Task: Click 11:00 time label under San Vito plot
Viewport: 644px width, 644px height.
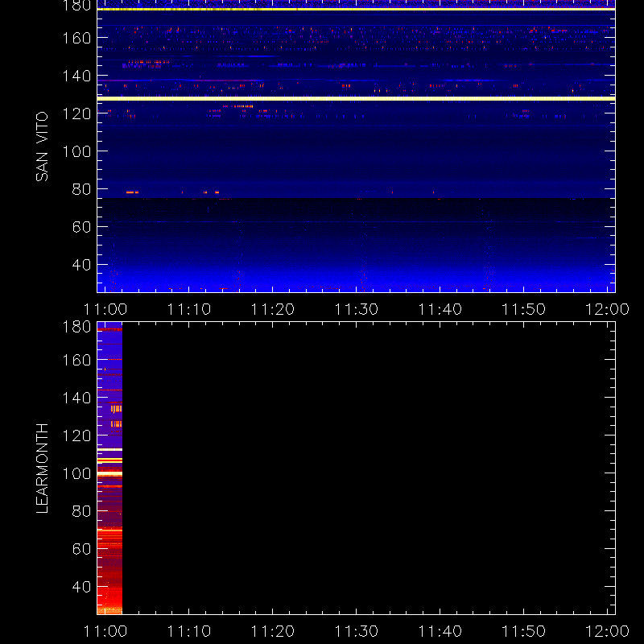Action: 105,309
